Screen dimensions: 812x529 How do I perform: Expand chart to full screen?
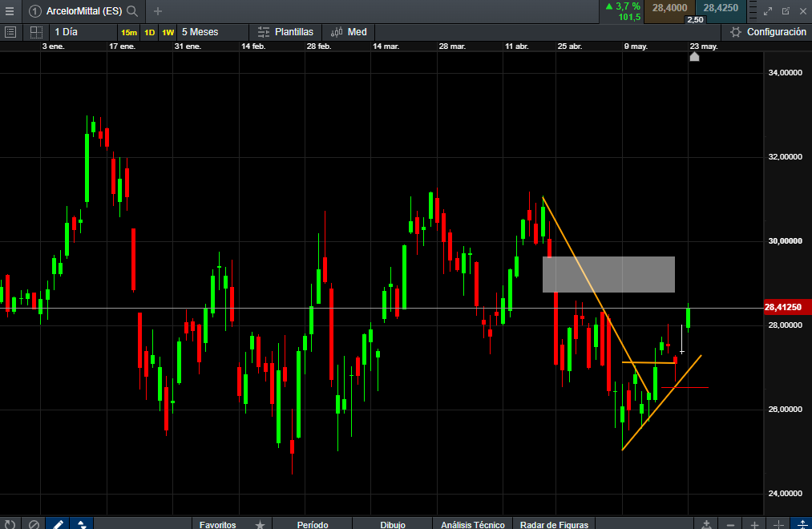point(768,11)
